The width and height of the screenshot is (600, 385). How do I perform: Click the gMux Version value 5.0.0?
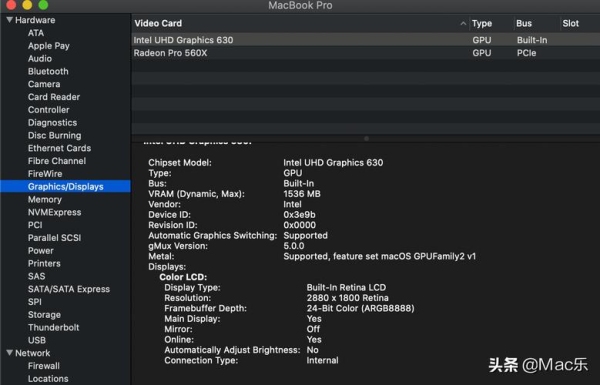pyautogui.click(x=294, y=246)
